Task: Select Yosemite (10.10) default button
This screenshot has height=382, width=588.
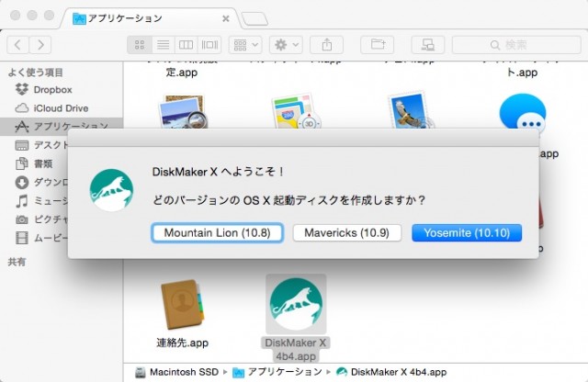Action: click(467, 233)
